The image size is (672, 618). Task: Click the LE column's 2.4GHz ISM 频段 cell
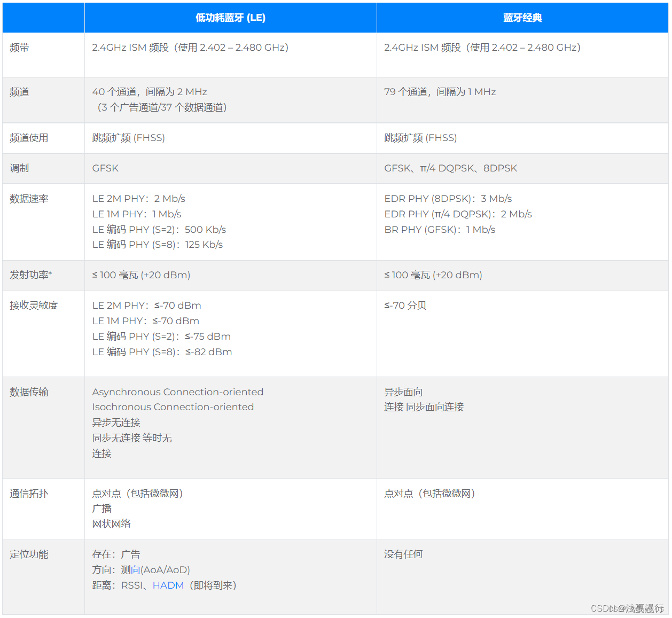(x=190, y=48)
